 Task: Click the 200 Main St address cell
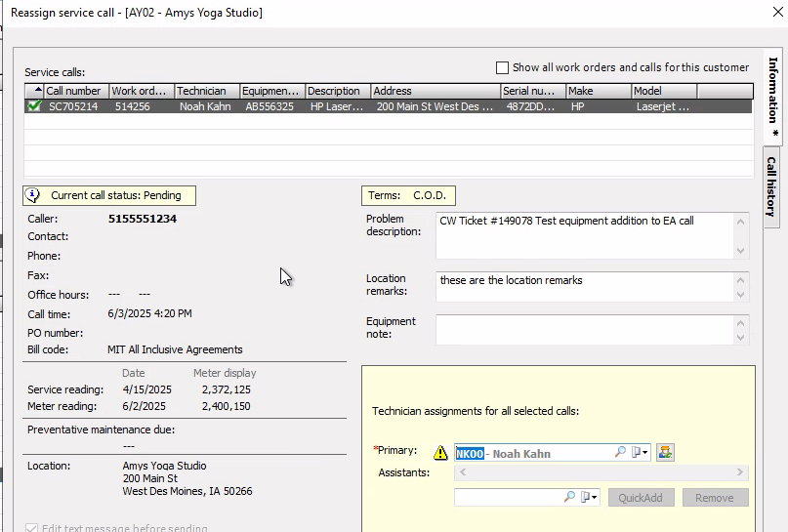tap(435, 106)
